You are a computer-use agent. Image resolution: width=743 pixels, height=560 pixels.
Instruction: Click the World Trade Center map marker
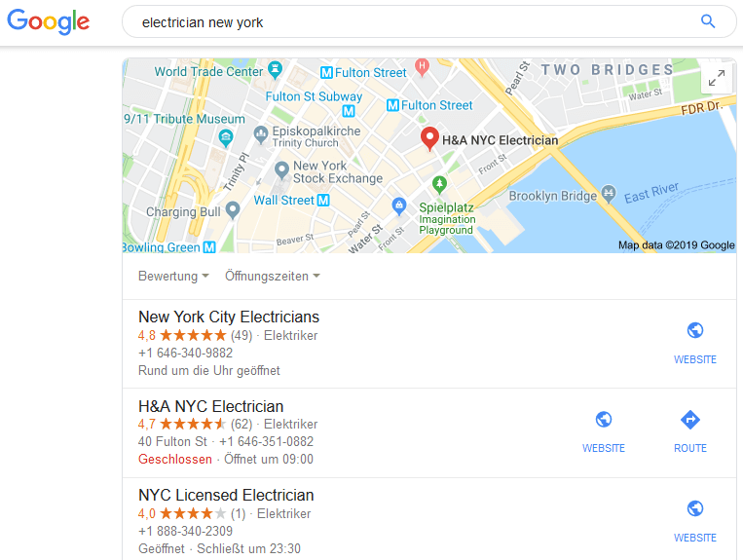point(275,70)
